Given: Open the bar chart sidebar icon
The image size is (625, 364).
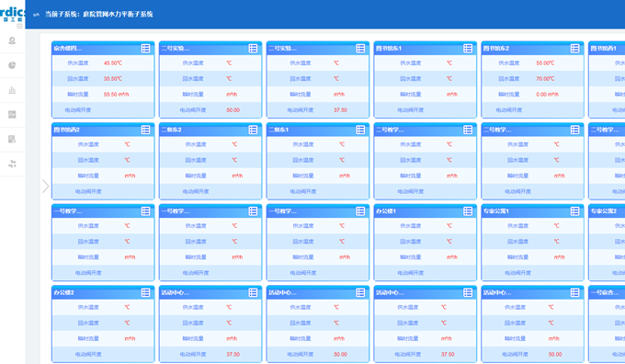Looking at the screenshot, I should (x=12, y=90).
